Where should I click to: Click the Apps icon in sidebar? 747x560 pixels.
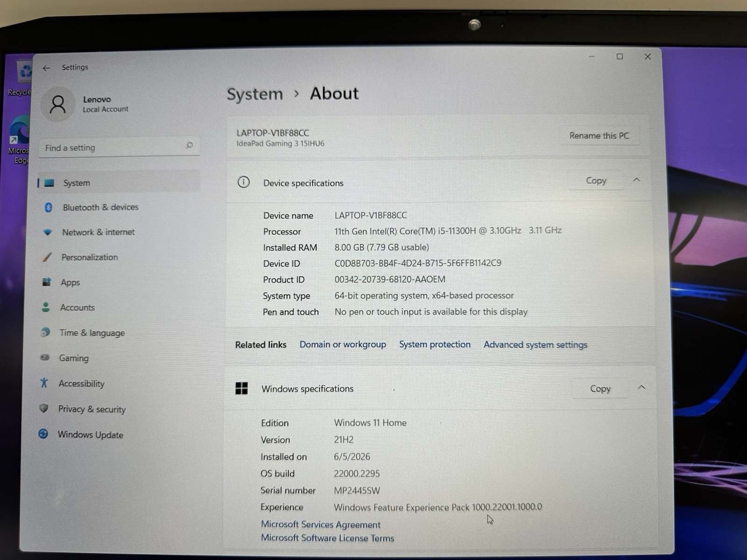coord(46,282)
